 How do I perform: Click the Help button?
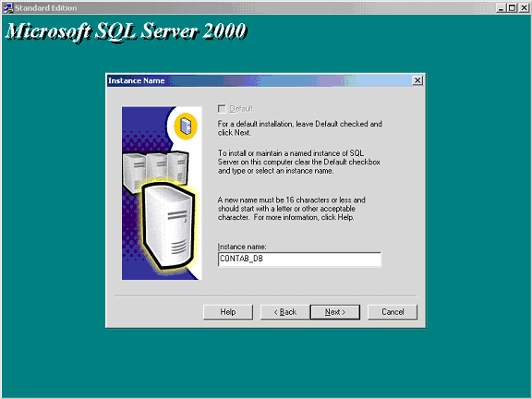coord(228,312)
